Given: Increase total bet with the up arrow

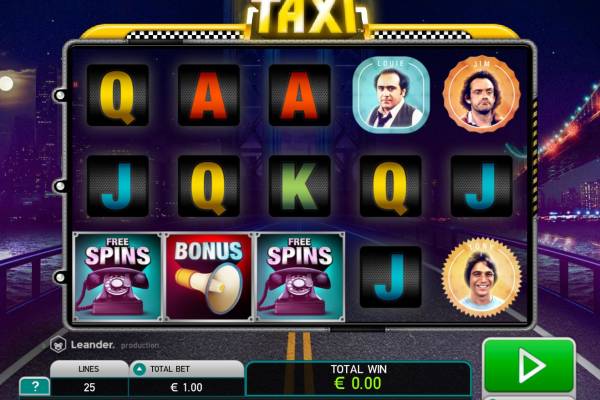Looking at the screenshot, I should [x=139, y=369].
